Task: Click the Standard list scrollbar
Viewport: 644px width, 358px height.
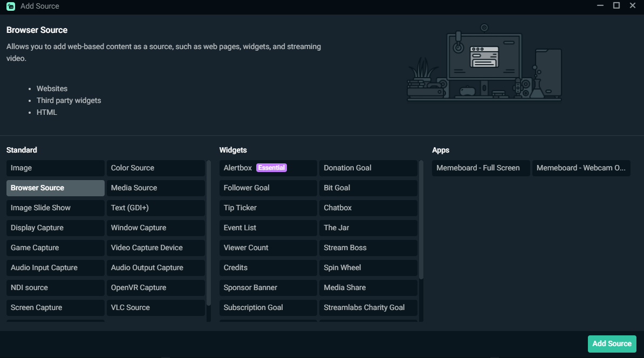Action: (x=209, y=232)
